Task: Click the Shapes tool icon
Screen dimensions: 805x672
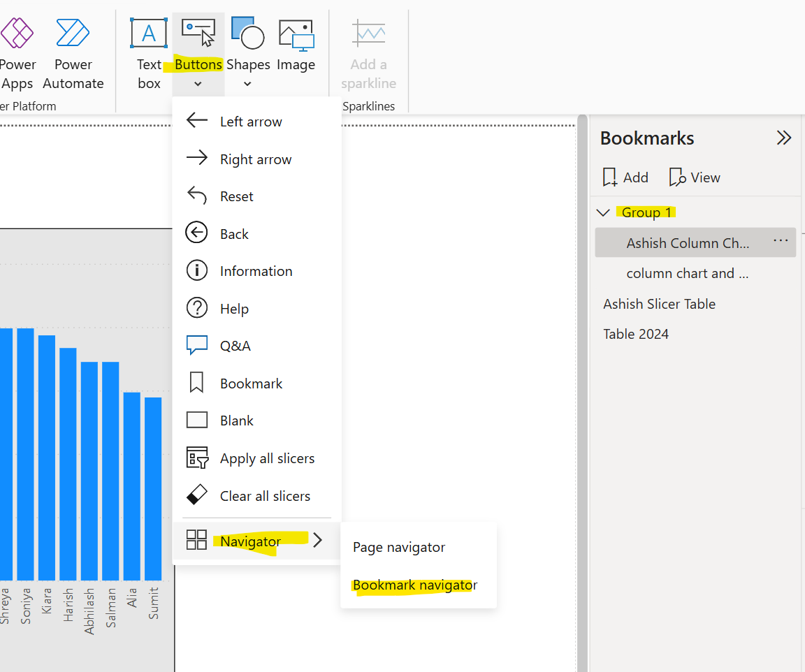Action: point(248,33)
